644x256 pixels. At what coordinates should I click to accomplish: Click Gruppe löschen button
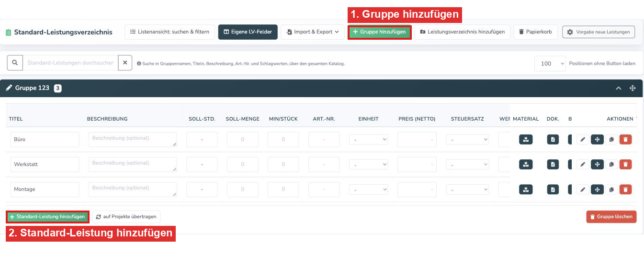click(x=611, y=217)
